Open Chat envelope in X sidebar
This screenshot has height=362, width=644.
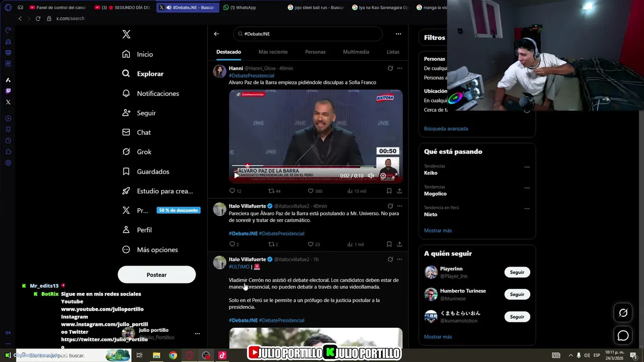click(126, 132)
